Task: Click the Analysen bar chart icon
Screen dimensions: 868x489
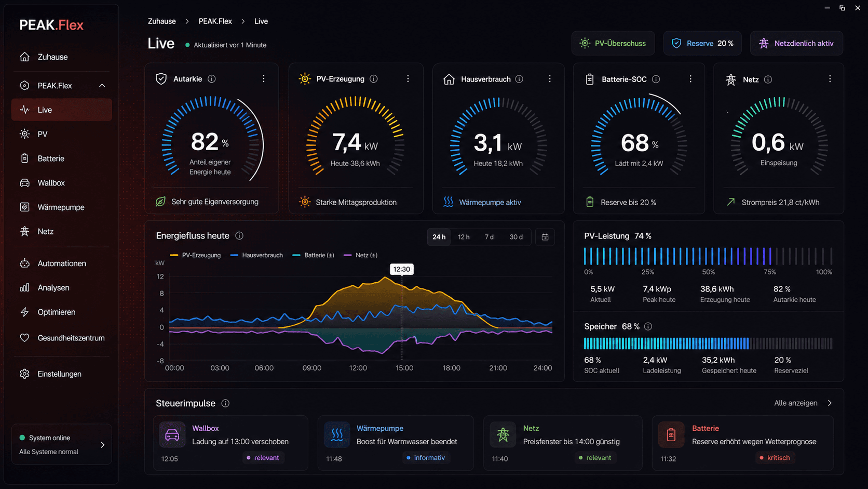Action: coord(24,288)
